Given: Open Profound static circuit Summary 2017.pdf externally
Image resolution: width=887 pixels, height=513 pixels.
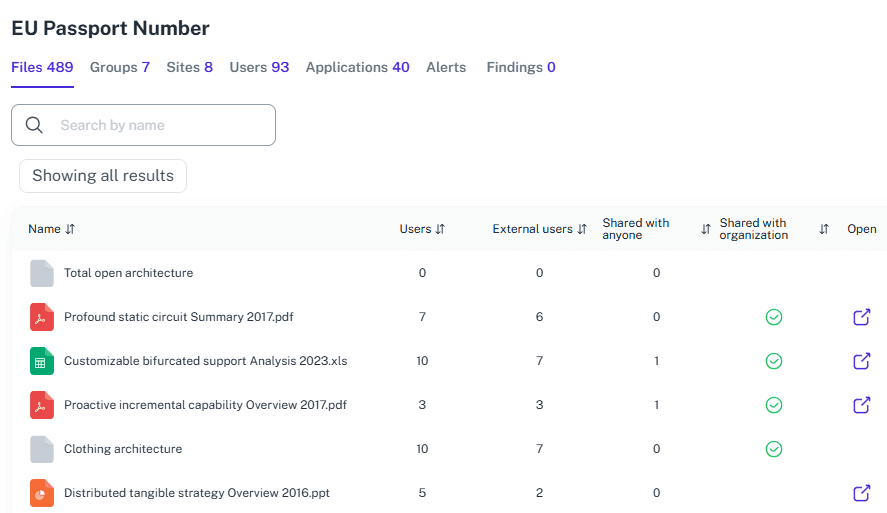Looking at the screenshot, I should tap(861, 317).
